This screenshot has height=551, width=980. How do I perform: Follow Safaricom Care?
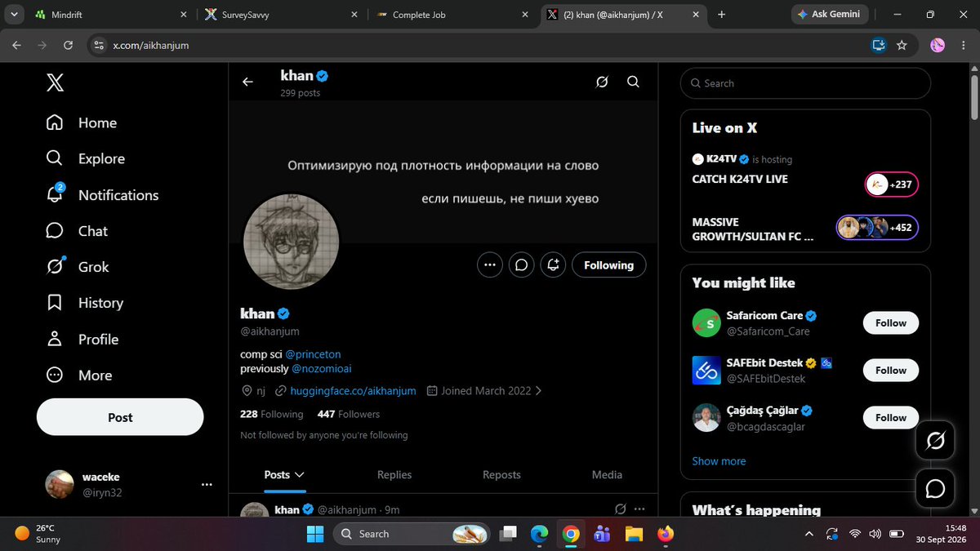click(891, 322)
